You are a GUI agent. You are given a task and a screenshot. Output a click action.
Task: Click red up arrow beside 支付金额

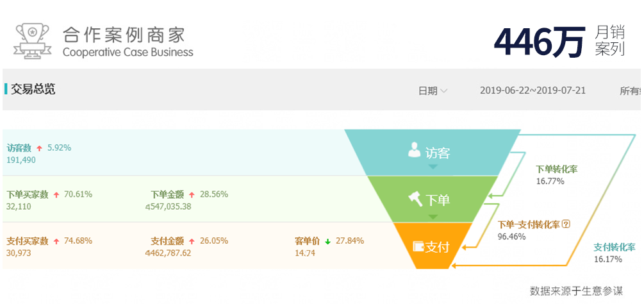coord(192,242)
